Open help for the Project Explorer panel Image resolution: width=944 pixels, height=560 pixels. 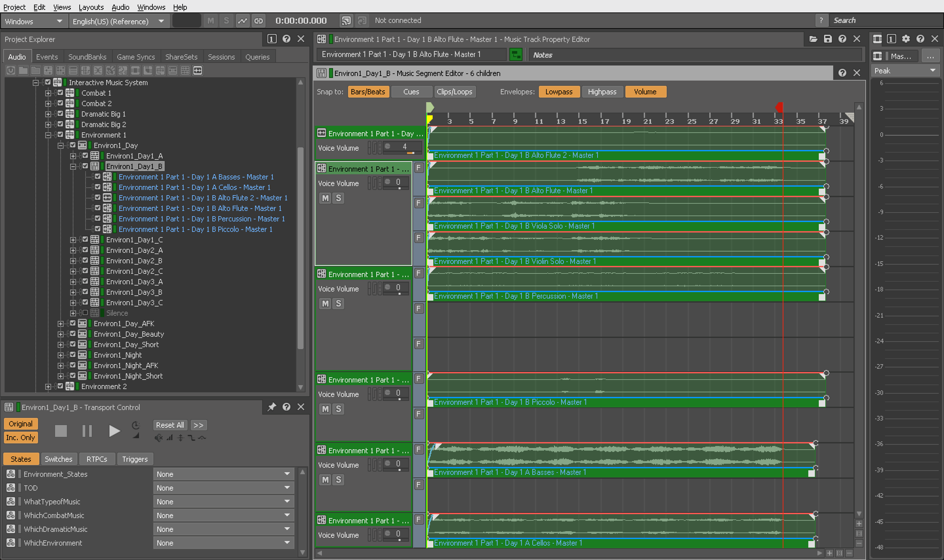286,39
